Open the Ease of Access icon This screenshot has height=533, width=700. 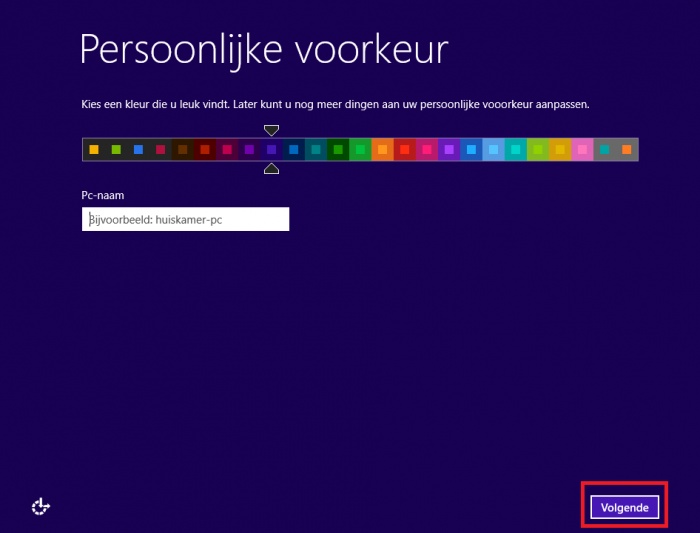click(x=41, y=507)
